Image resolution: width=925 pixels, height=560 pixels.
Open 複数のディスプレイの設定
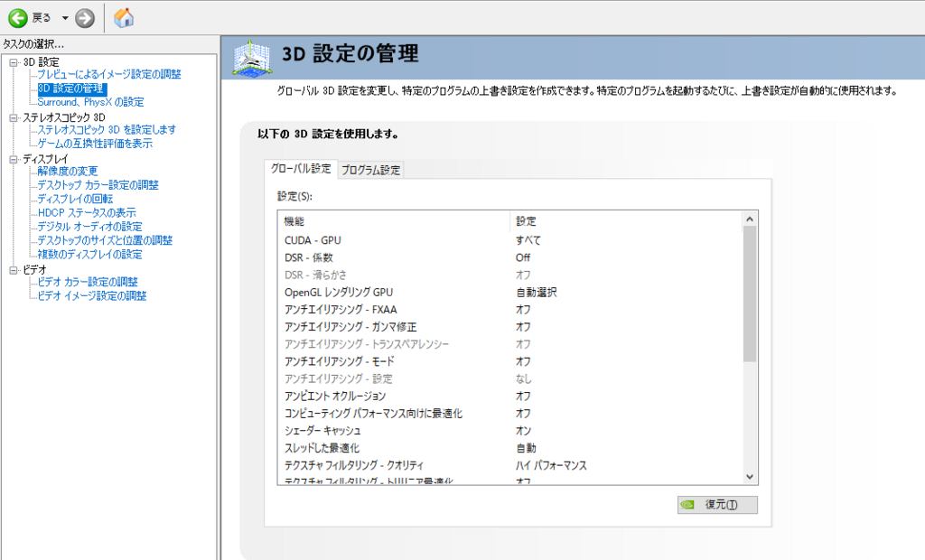tap(89, 255)
